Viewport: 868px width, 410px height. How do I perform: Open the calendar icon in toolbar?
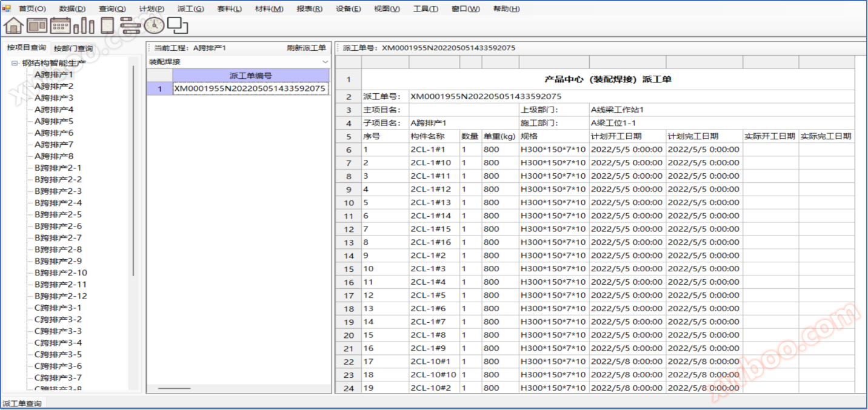tap(60, 25)
